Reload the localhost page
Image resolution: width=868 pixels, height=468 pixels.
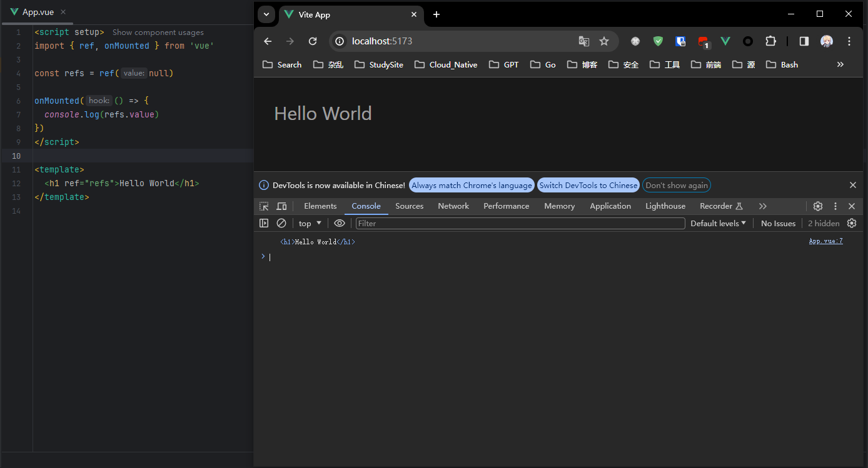(313, 41)
